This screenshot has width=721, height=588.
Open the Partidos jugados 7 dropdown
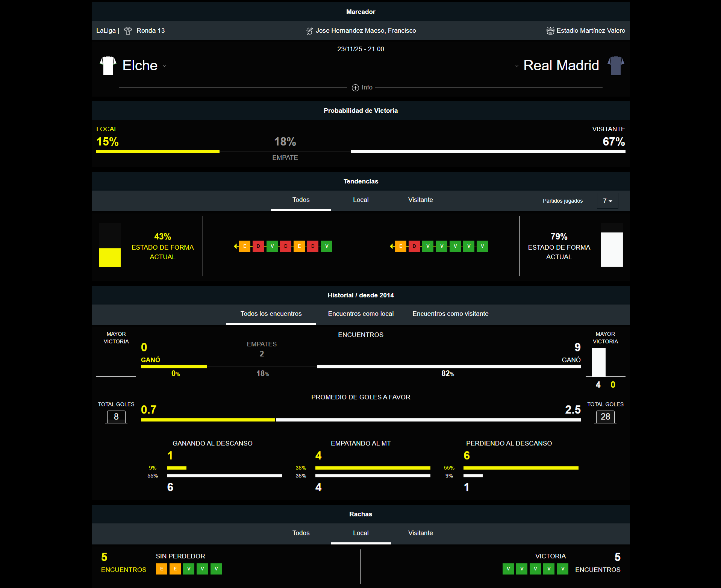pyautogui.click(x=607, y=201)
